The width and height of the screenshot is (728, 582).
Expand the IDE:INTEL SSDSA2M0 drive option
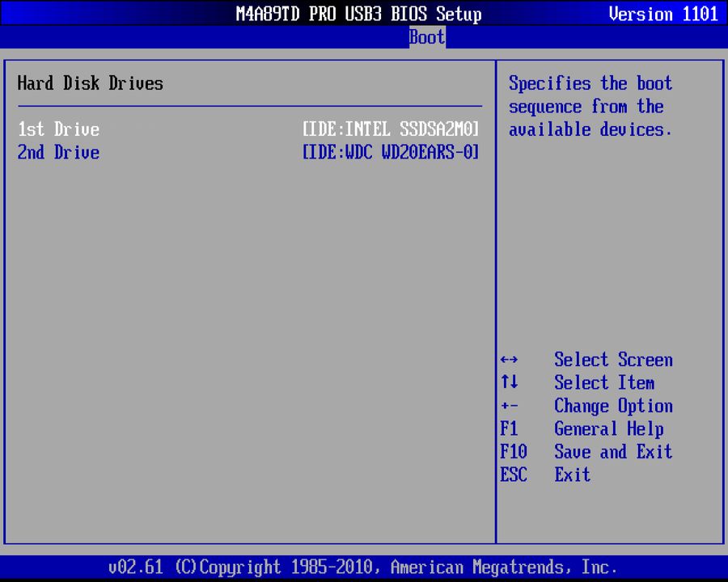pyautogui.click(x=391, y=129)
